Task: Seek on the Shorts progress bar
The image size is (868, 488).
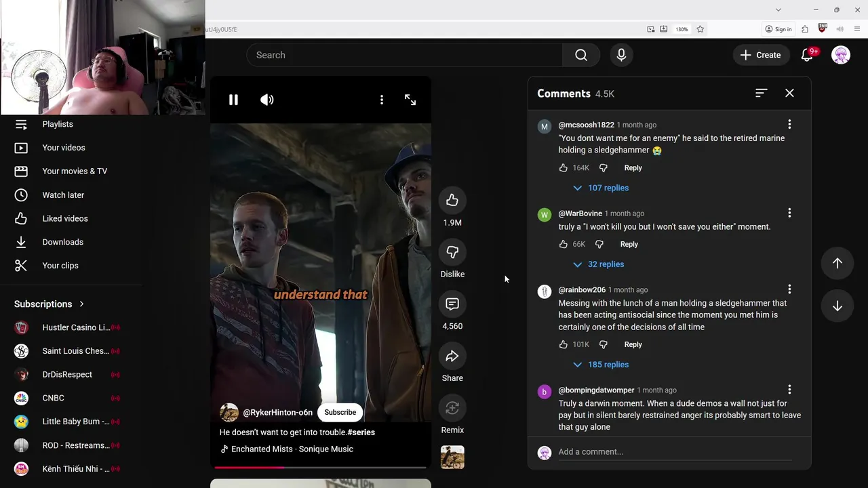Action: 320,467
